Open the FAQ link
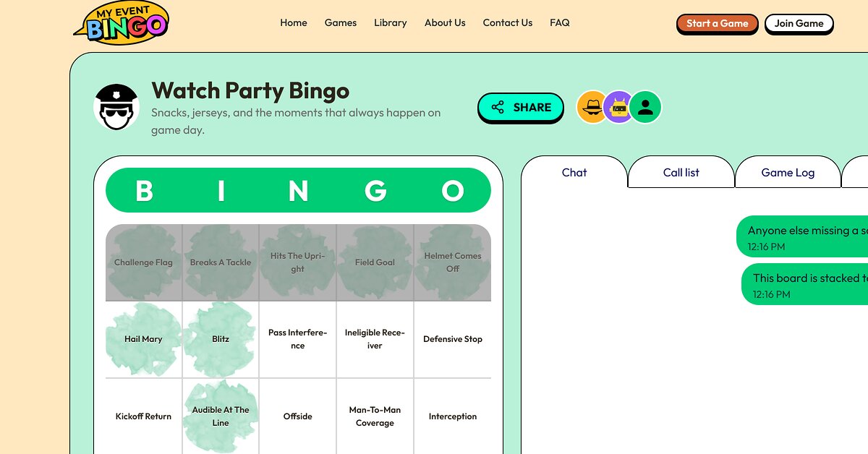The width and height of the screenshot is (868, 454). (x=560, y=23)
